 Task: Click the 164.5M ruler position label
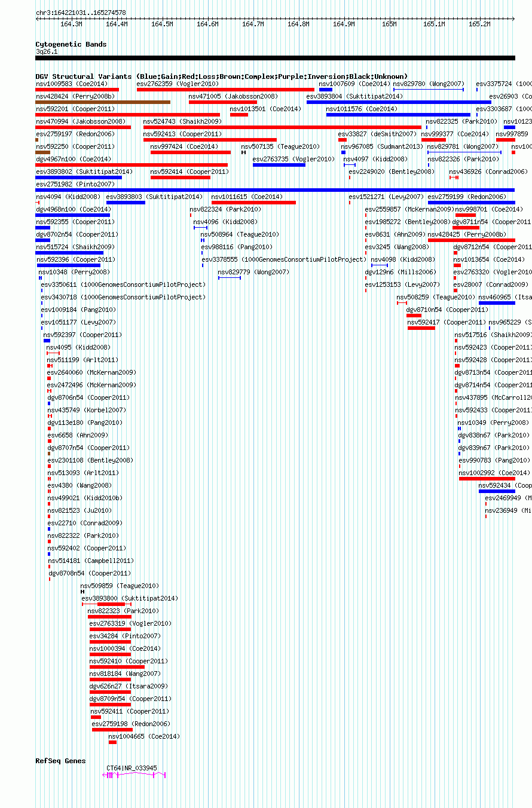(162, 24)
